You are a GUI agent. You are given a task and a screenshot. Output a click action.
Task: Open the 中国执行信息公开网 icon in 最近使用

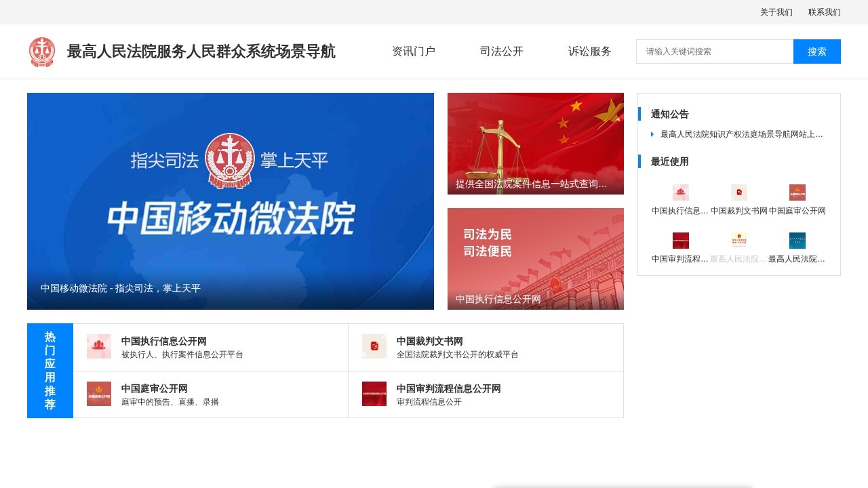coord(681,192)
